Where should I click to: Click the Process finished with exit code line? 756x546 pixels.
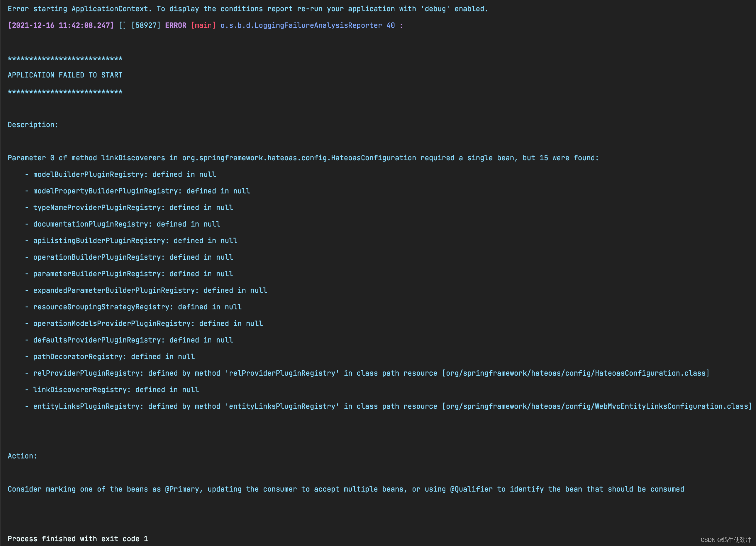(78, 539)
